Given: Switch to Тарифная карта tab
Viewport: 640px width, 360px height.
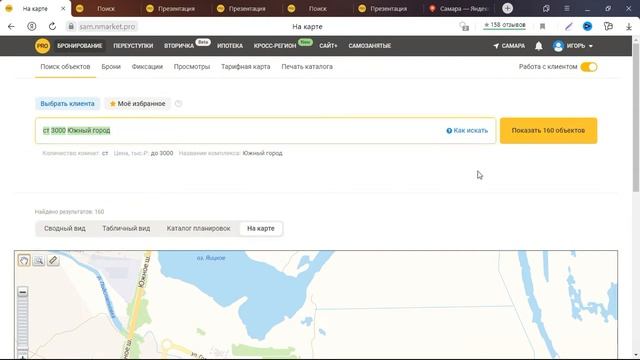Looking at the screenshot, I should click(245, 67).
